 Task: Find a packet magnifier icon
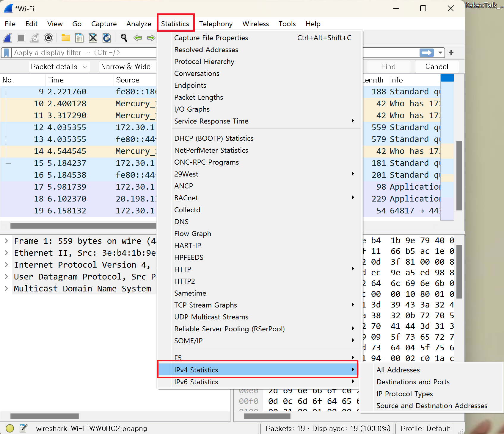tap(124, 38)
